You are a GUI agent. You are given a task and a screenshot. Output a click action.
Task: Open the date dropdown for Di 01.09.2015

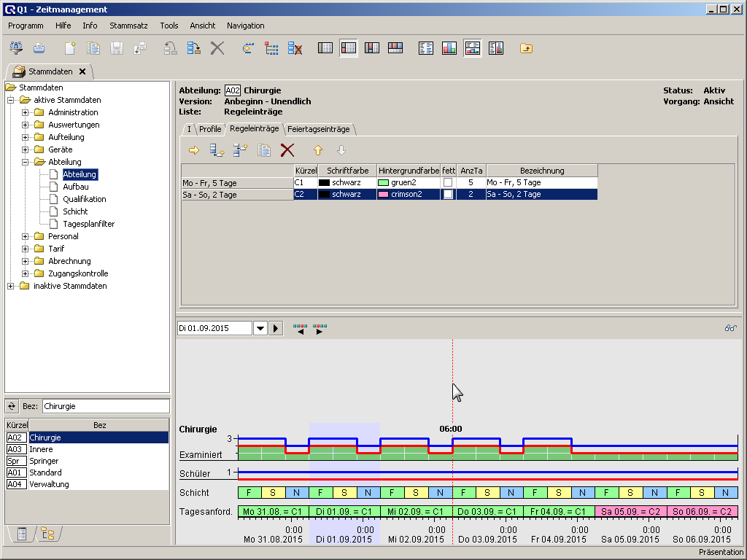click(260, 328)
